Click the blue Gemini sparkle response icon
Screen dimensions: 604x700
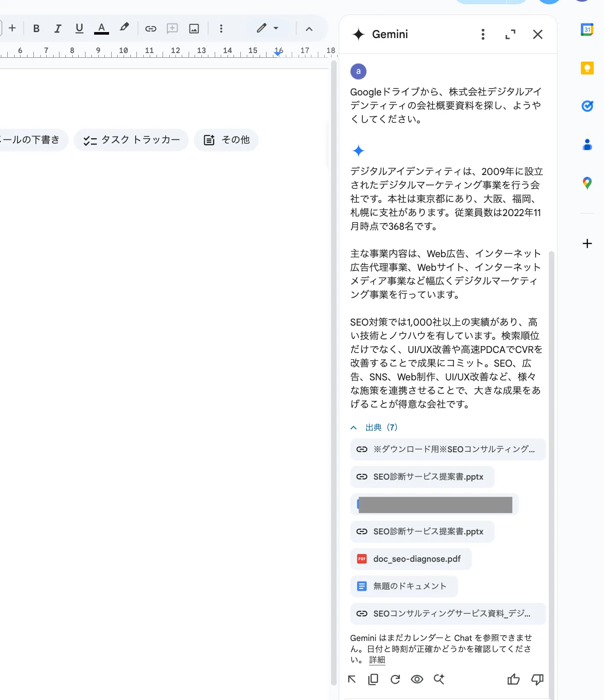pos(358,151)
